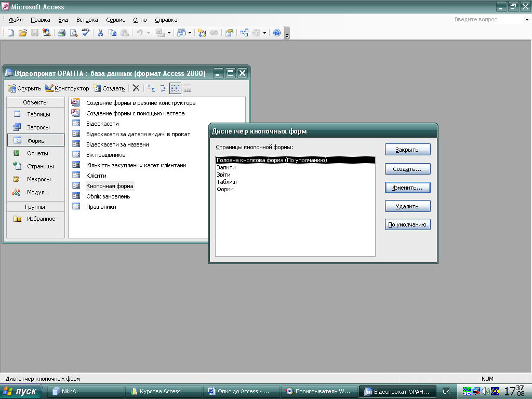The image size is (532, 399).
Task: Select Формы in the Objects pane
Action: (x=36, y=140)
